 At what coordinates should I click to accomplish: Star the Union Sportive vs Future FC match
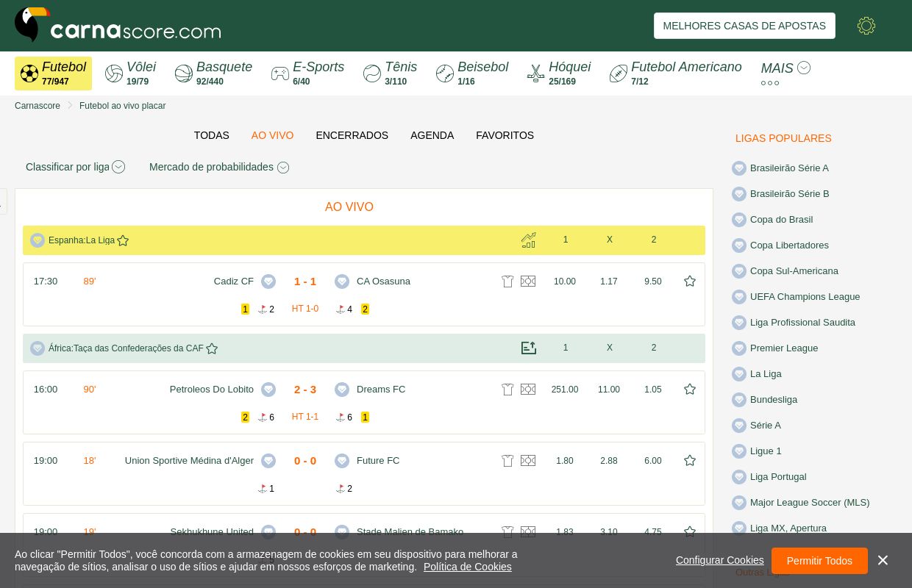690,461
